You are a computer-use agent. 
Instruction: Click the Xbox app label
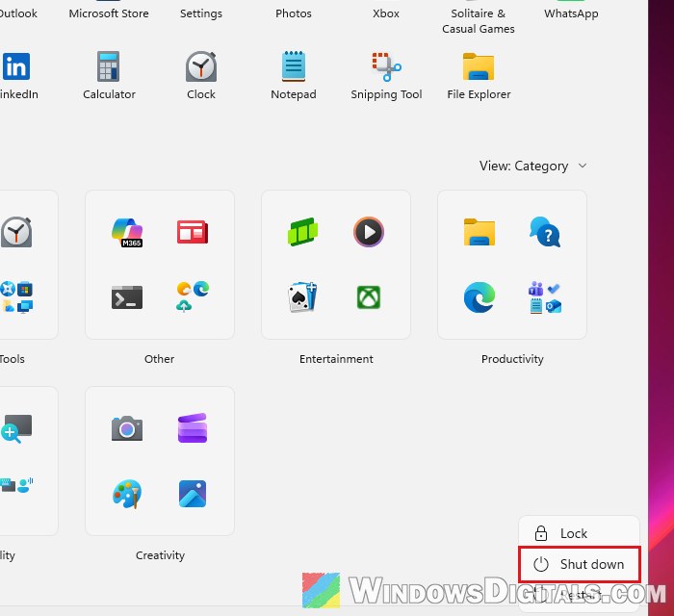[x=386, y=13]
